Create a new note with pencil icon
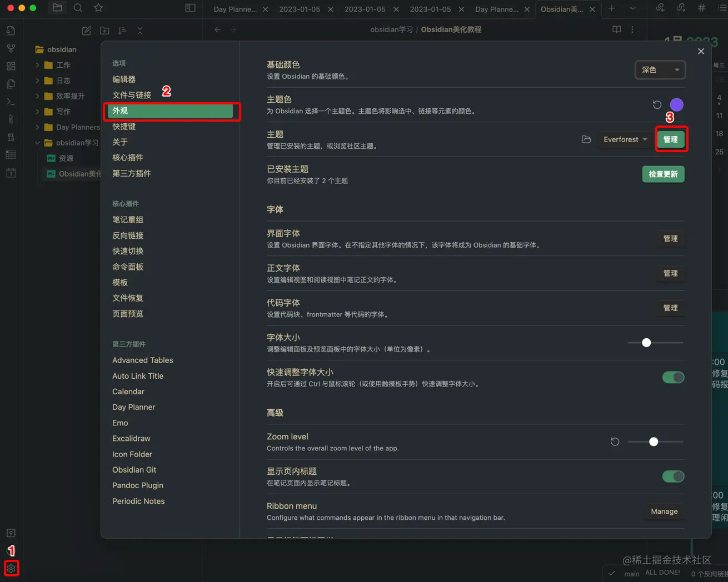The image size is (728, 582). [x=87, y=31]
